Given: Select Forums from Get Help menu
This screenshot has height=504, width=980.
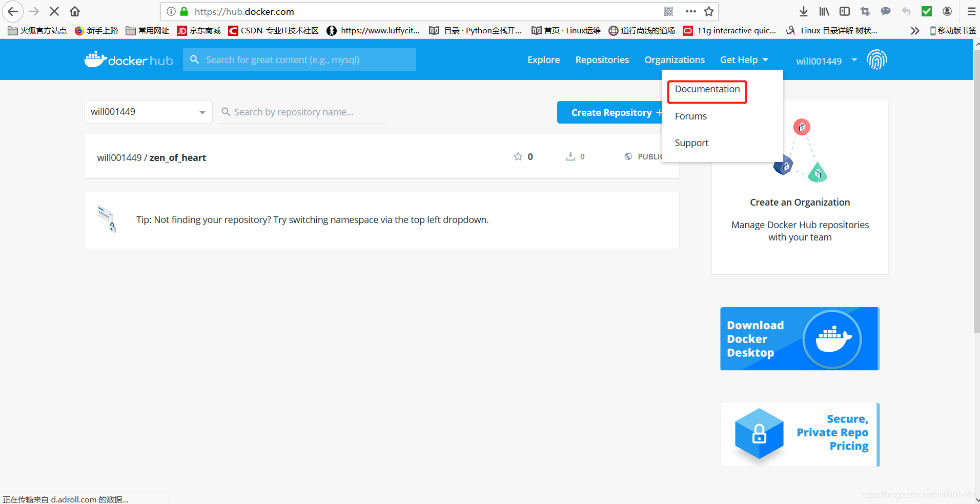Looking at the screenshot, I should (x=690, y=116).
